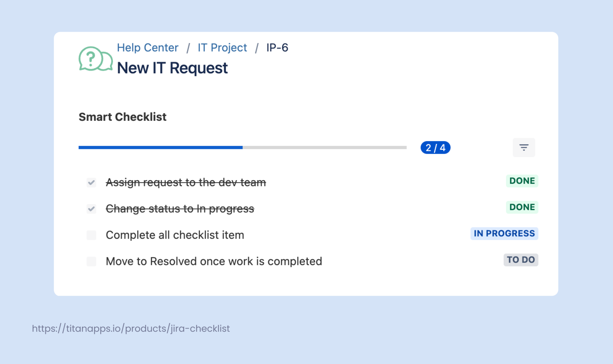Check the 'Complete all checklist item' box

[x=91, y=235]
